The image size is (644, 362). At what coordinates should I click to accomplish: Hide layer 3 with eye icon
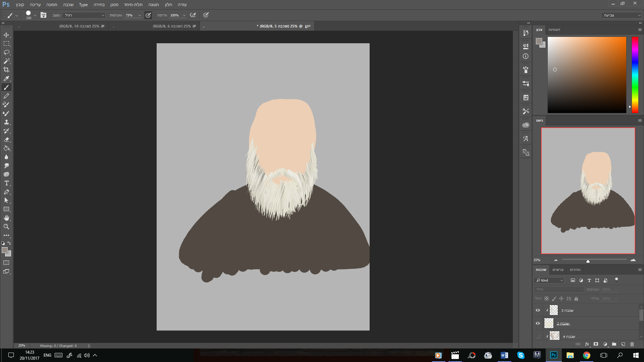(x=538, y=310)
